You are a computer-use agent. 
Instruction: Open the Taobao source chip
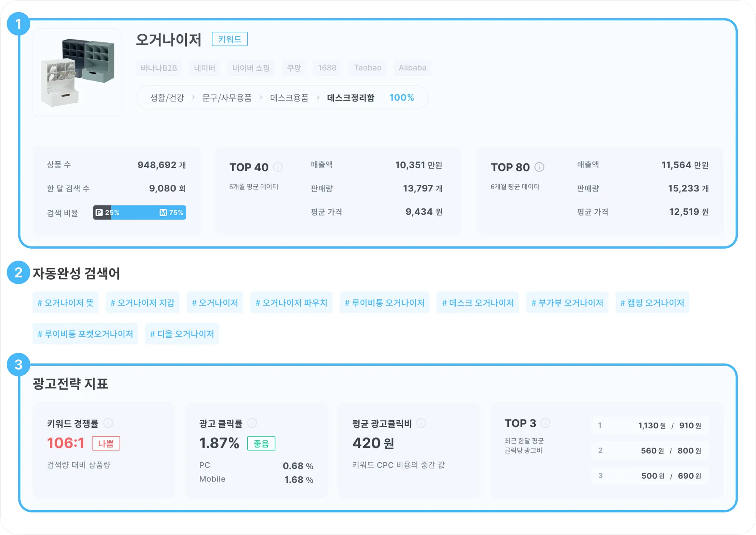pyautogui.click(x=368, y=68)
